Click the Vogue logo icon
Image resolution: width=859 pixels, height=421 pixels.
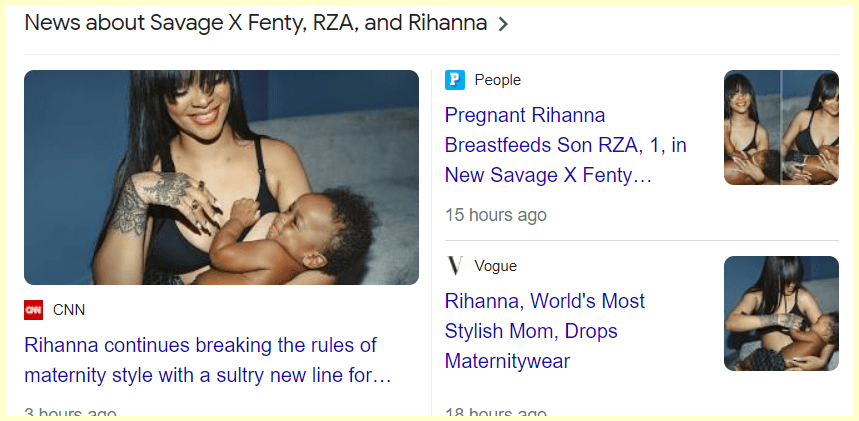455,266
